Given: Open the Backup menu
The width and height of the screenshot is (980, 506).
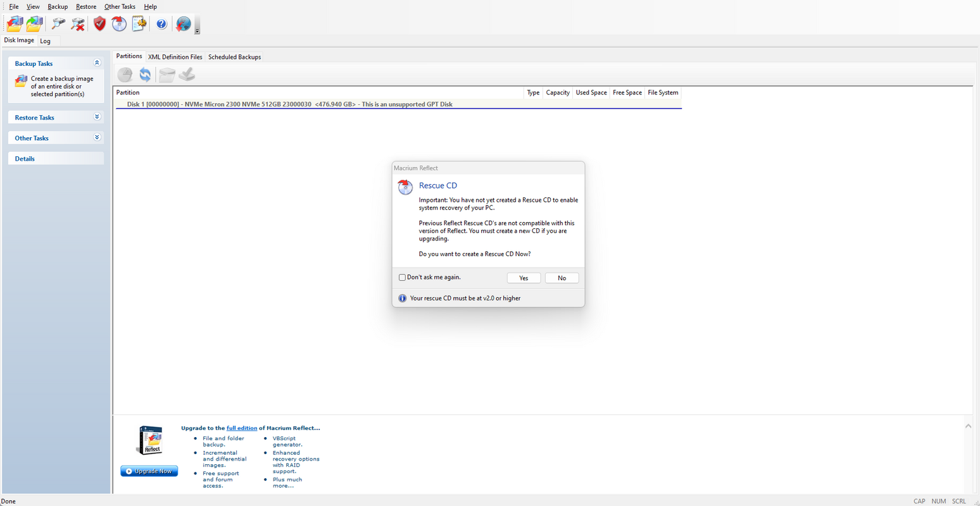Looking at the screenshot, I should (58, 7).
